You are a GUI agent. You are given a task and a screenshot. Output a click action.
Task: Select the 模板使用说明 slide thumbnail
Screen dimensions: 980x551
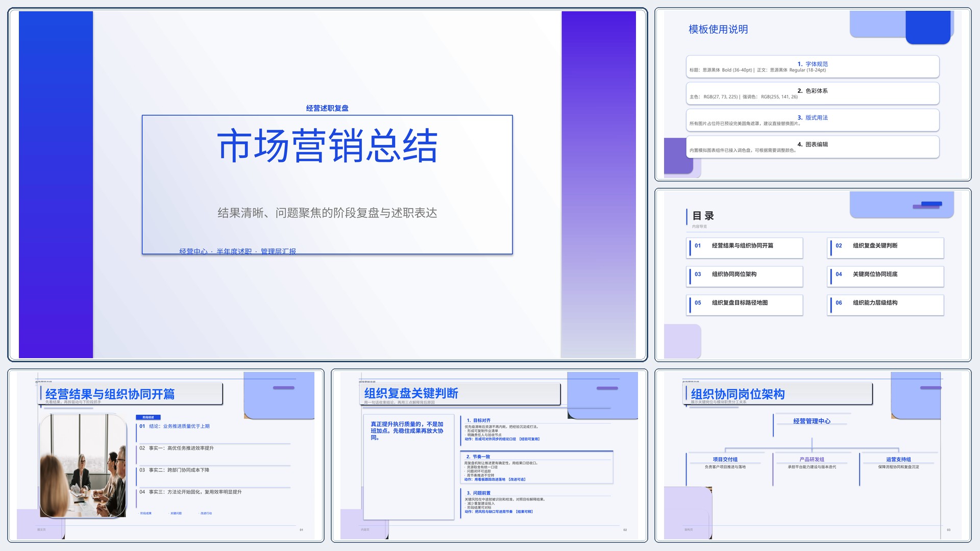tap(813, 94)
